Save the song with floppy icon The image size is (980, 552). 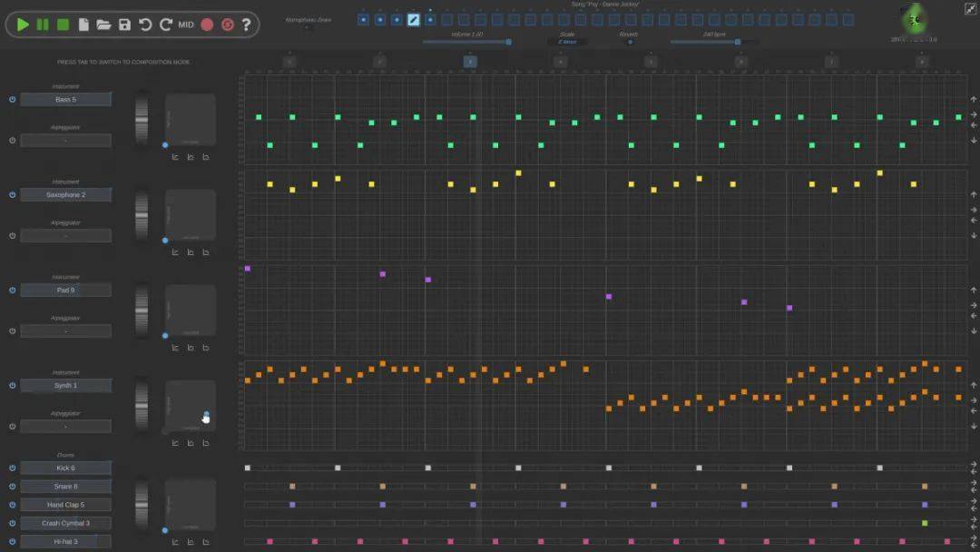(x=124, y=25)
